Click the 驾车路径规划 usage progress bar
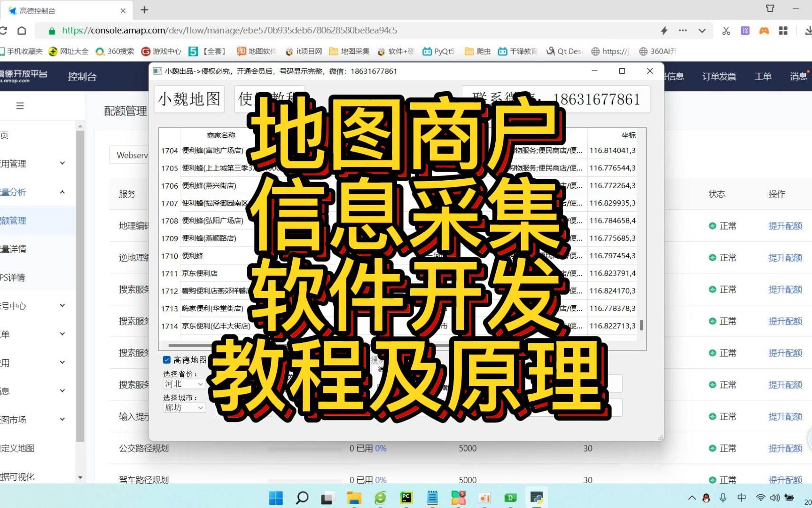Viewport: 812px width, 508px height. (x=305, y=480)
